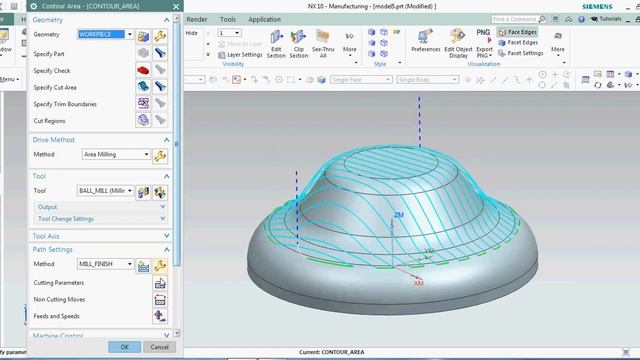
Task: Click Facet Settings
Action: coord(521,53)
